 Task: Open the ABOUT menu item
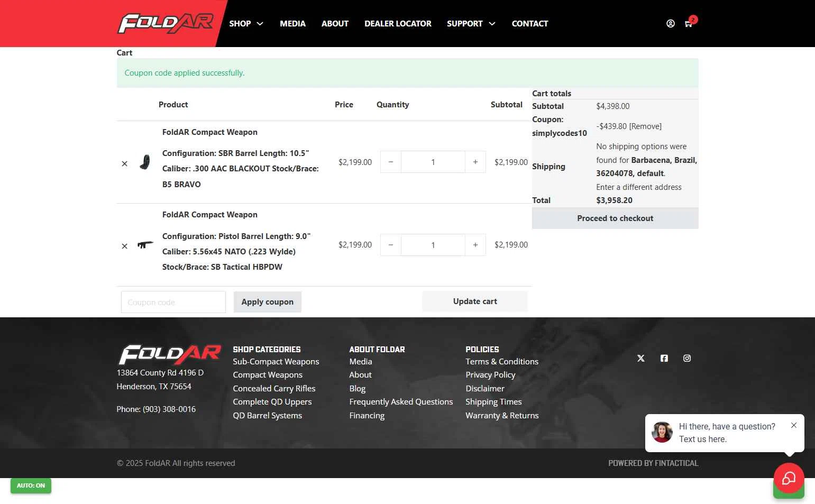[335, 24]
